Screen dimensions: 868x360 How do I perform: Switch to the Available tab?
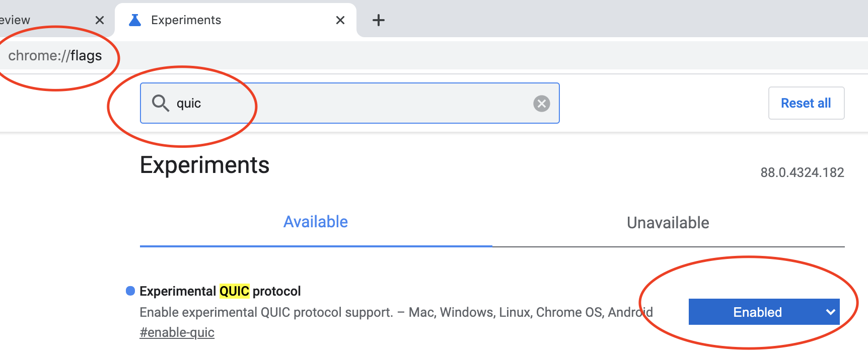(x=316, y=222)
